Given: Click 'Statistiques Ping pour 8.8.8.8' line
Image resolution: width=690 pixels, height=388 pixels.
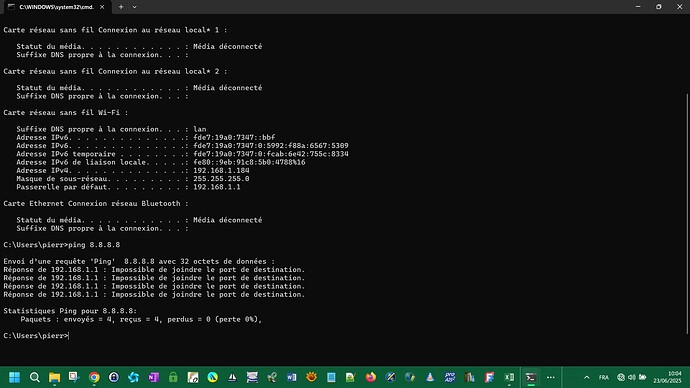Looking at the screenshot, I should click(x=70, y=311).
